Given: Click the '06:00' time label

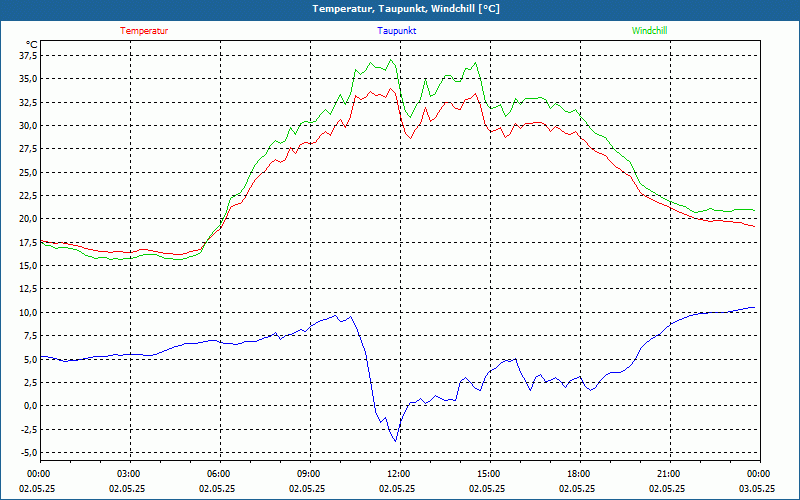Looking at the screenshot, I should click(217, 473).
